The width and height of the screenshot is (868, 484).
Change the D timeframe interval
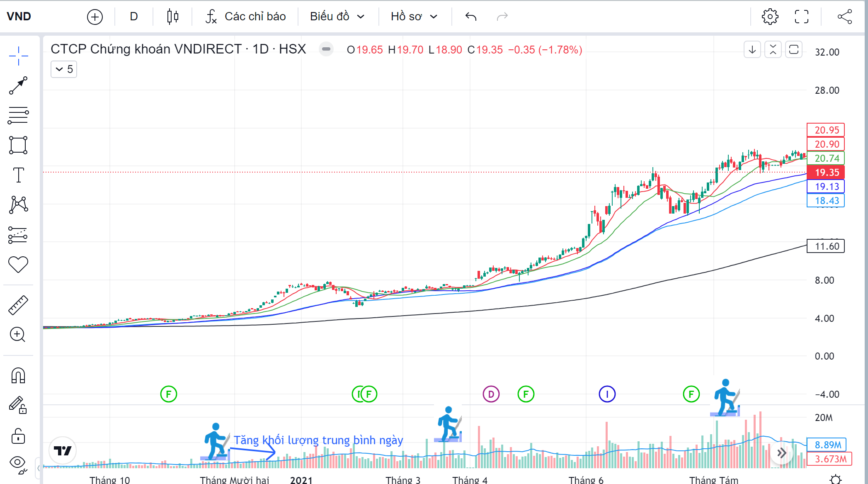[133, 17]
